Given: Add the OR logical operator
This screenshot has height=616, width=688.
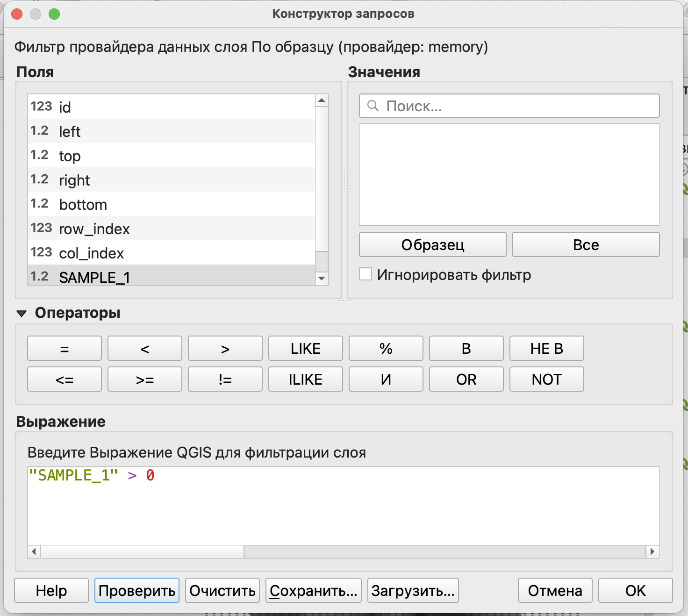Looking at the screenshot, I should pyautogui.click(x=466, y=380).
